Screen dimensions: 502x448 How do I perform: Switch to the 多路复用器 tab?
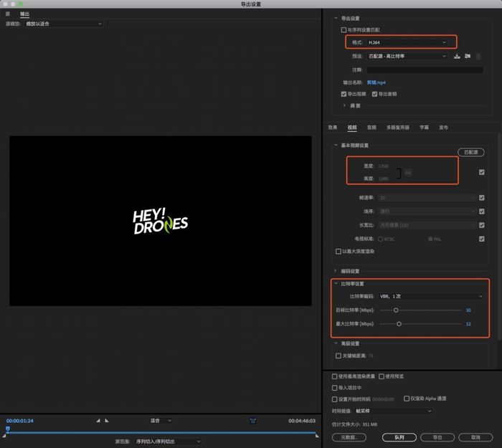coord(398,128)
